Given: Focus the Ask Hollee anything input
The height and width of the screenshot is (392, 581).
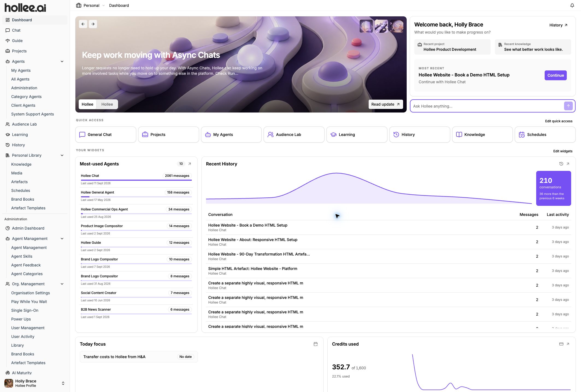Looking at the screenshot, I should tap(487, 106).
